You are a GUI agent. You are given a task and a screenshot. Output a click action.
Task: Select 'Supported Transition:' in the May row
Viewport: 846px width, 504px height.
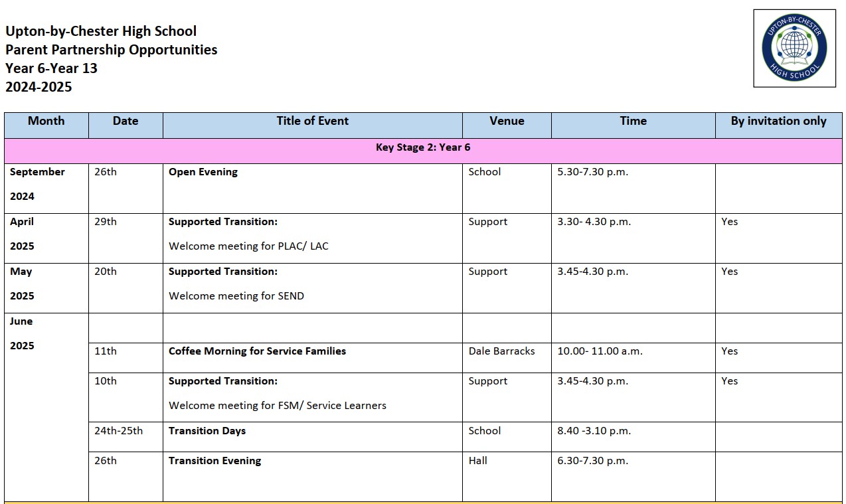click(x=223, y=272)
